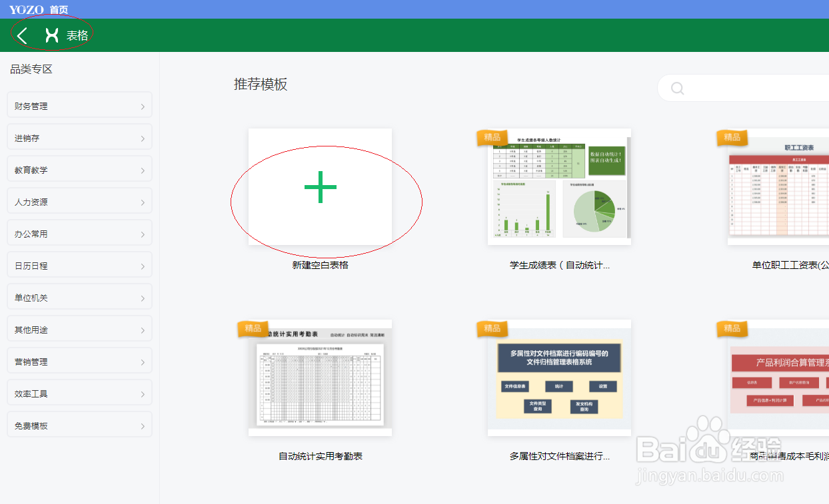Expand 免费模板 chevron arrow

coord(143,426)
